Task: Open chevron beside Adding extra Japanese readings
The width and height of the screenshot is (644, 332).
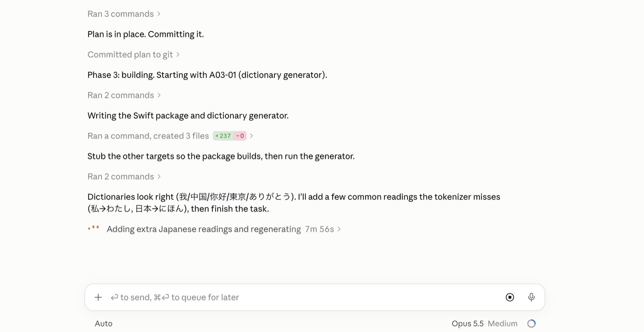Action: (339, 229)
